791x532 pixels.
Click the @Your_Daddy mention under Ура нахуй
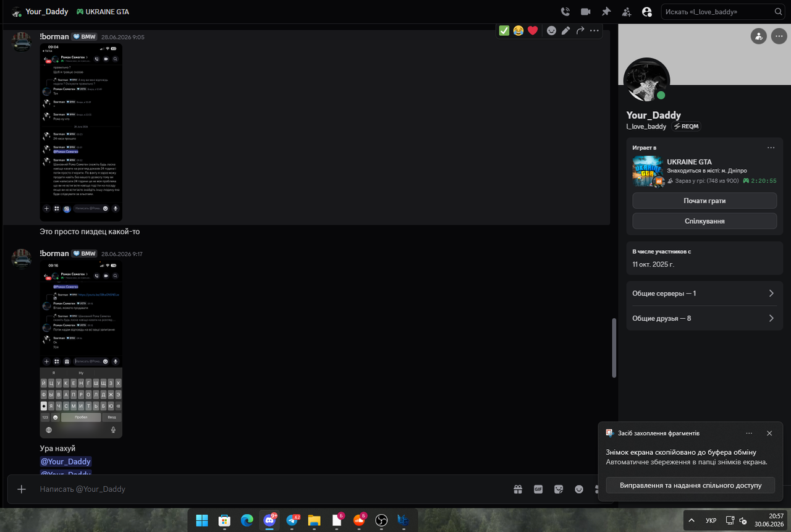coord(66,462)
